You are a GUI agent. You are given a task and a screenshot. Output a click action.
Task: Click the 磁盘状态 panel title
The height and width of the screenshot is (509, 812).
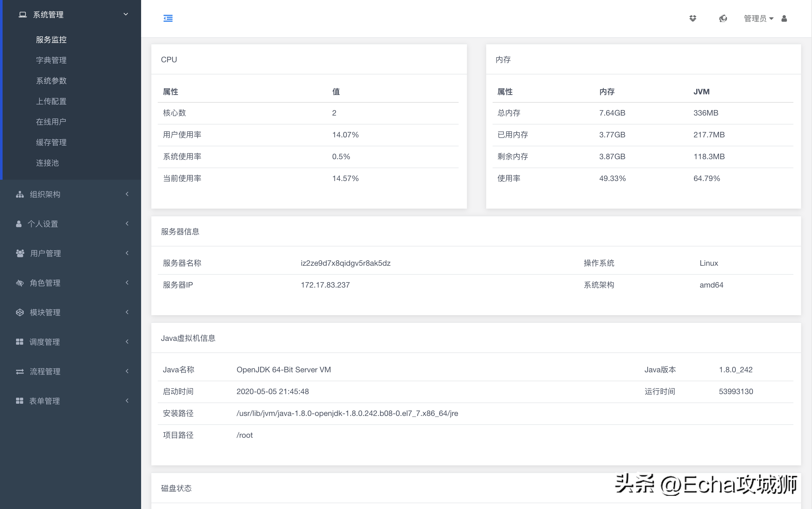[x=176, y=488]
